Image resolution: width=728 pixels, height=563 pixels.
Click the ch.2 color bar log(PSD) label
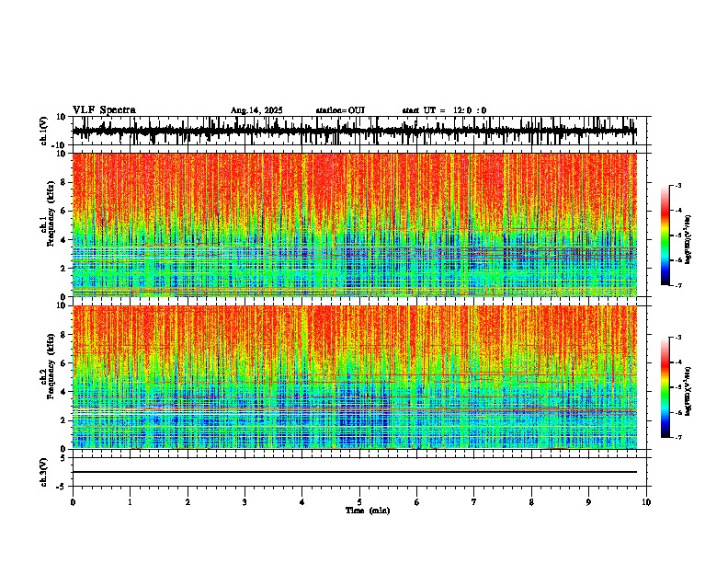[x=688, y=391]
